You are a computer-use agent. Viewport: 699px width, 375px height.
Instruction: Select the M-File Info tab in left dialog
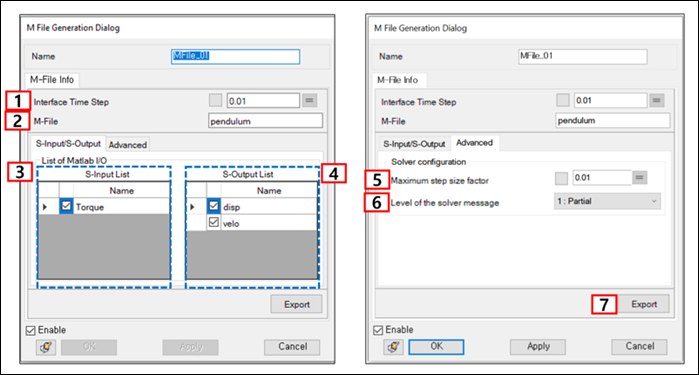pyautogui.click(x=52, y=80)
